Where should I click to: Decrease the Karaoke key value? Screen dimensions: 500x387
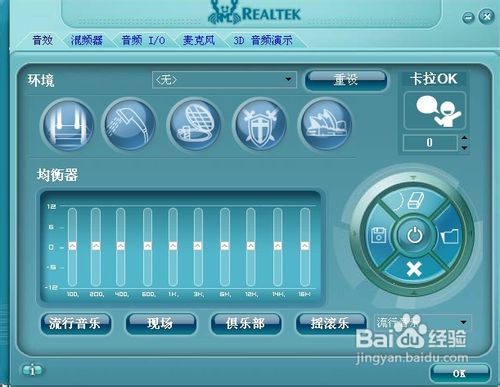pyautogui.click(x=464, y=147)
